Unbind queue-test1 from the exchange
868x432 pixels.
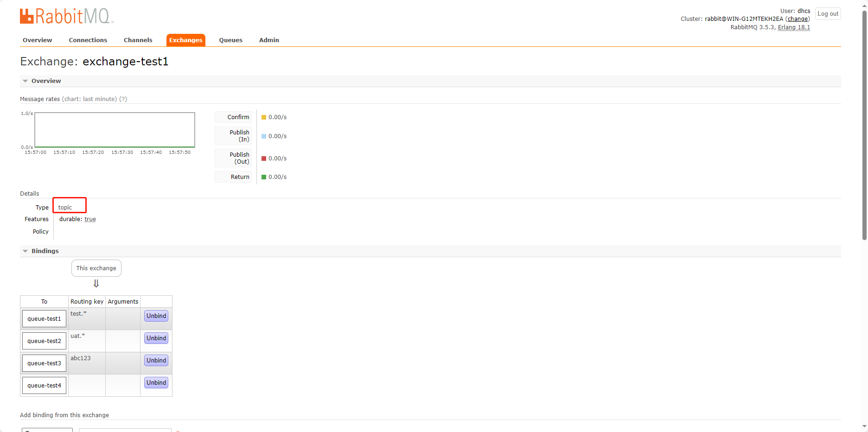pos(156,316)
